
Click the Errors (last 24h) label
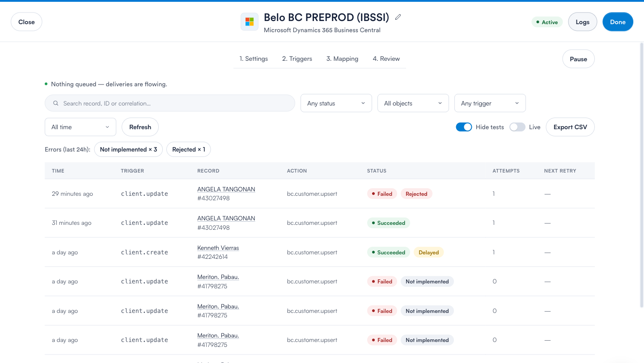[68, 149]
